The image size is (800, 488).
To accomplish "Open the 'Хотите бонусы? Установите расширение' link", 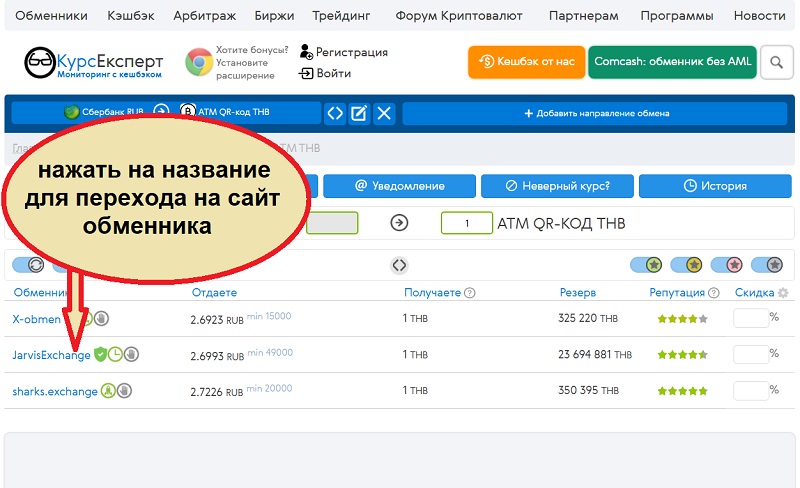I will point(252,62).
